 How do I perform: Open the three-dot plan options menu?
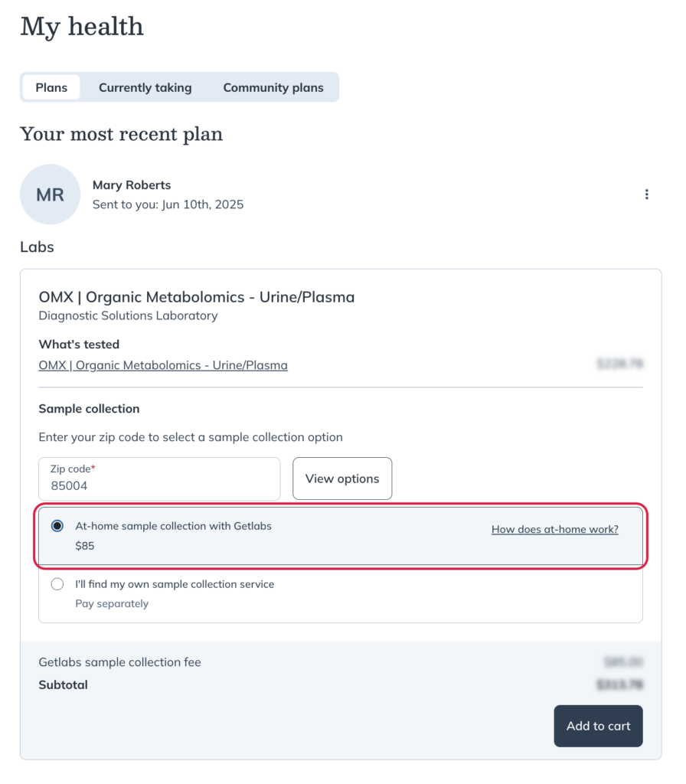pos(646,194)
